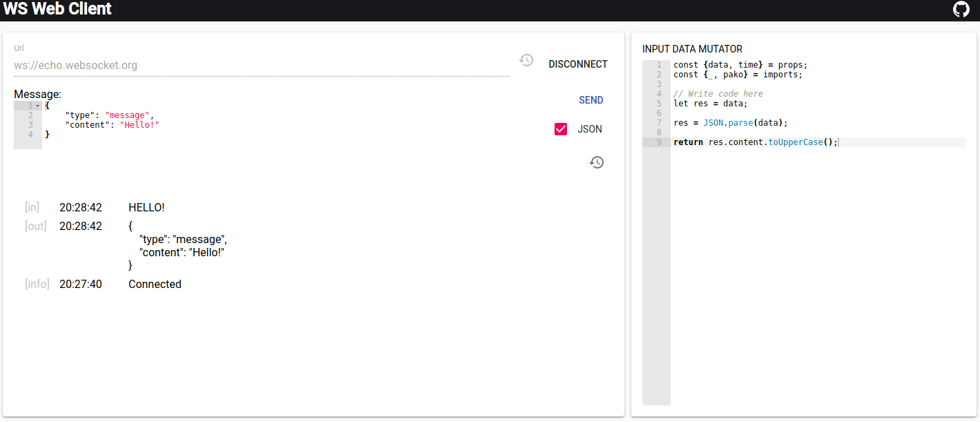Click the [out] log tag

pyautogui.click(x=36, y=226)
